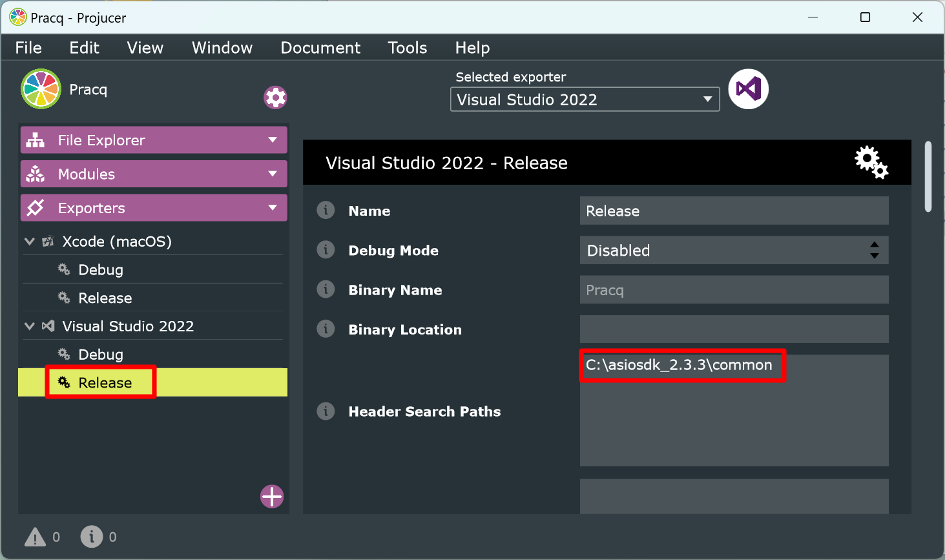Select Visual Studio 2022 Debug configuration
Screen dimensions: 945x560
pos(152,354)
